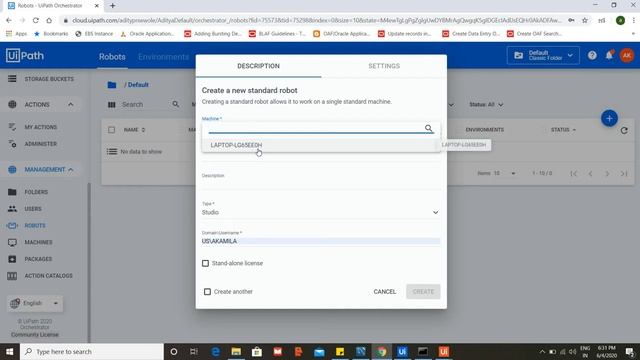Screen dimensions: 640x360
Task: Open Chrome from the taskbar
Action: pos(382,351)
